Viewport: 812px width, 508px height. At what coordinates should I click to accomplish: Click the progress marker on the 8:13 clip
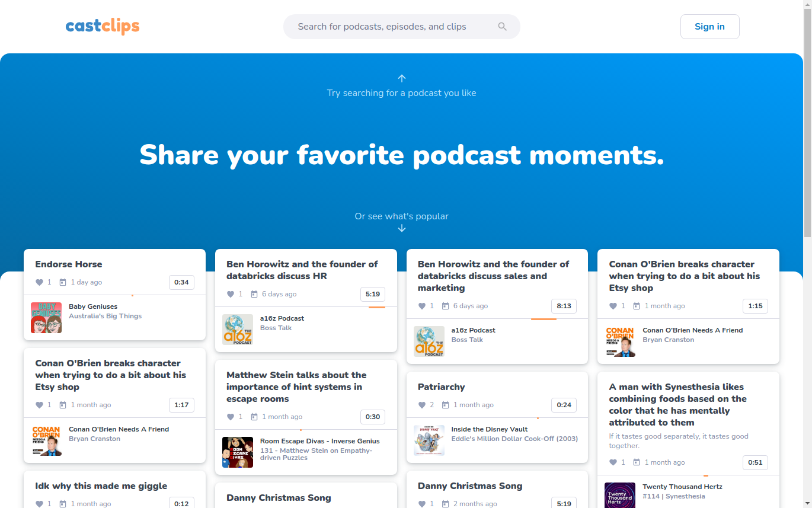[x=544, y=319]
